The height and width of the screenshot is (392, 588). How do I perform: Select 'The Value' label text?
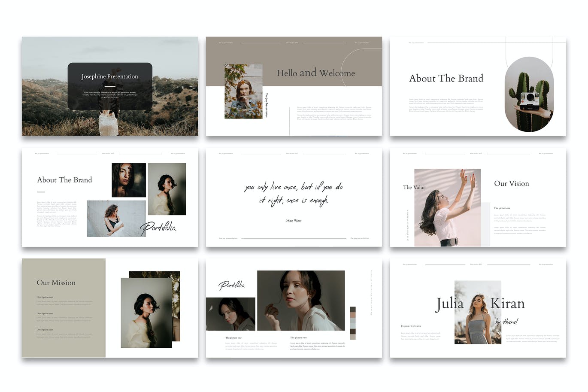point(414,188)
